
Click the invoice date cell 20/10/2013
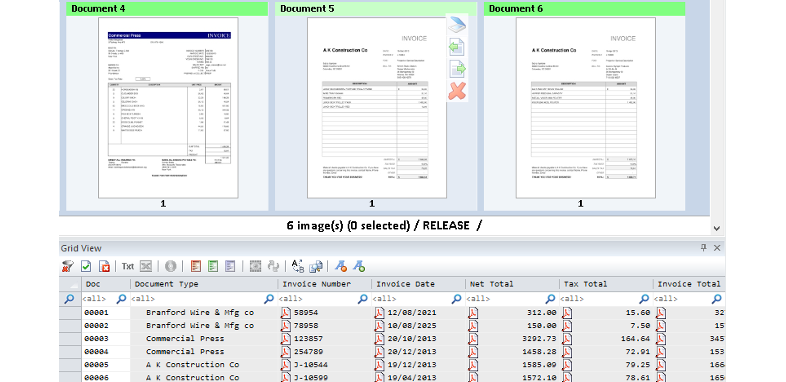419,338
